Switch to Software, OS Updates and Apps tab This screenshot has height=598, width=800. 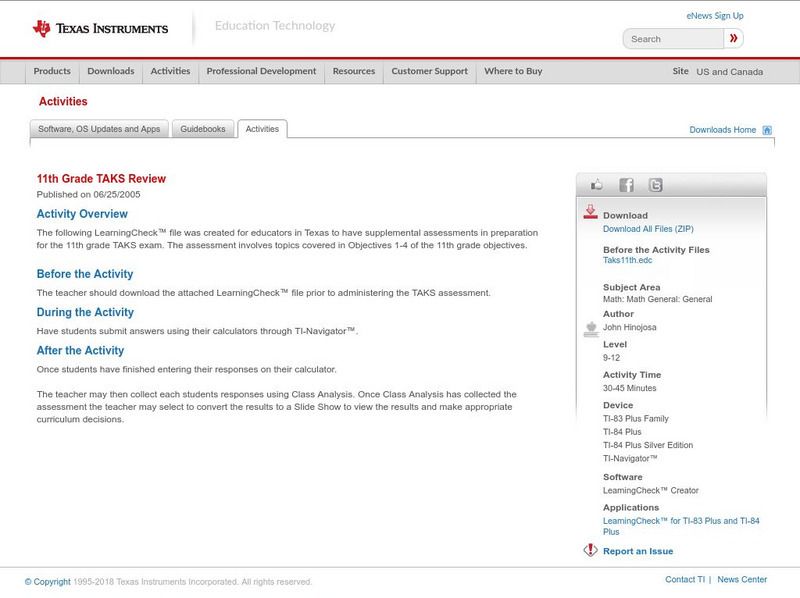pyautogui.click(x=99, y=129)
